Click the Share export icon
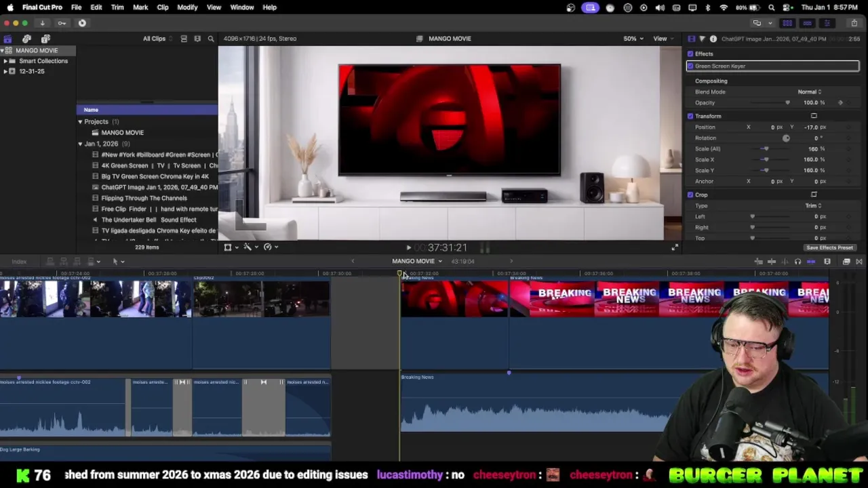Screen dimensions: 868x488 pos(854,23)
